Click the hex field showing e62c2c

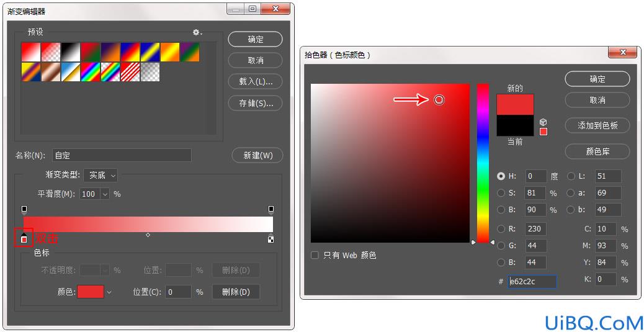pyautogui.click(x=532, y=282)
